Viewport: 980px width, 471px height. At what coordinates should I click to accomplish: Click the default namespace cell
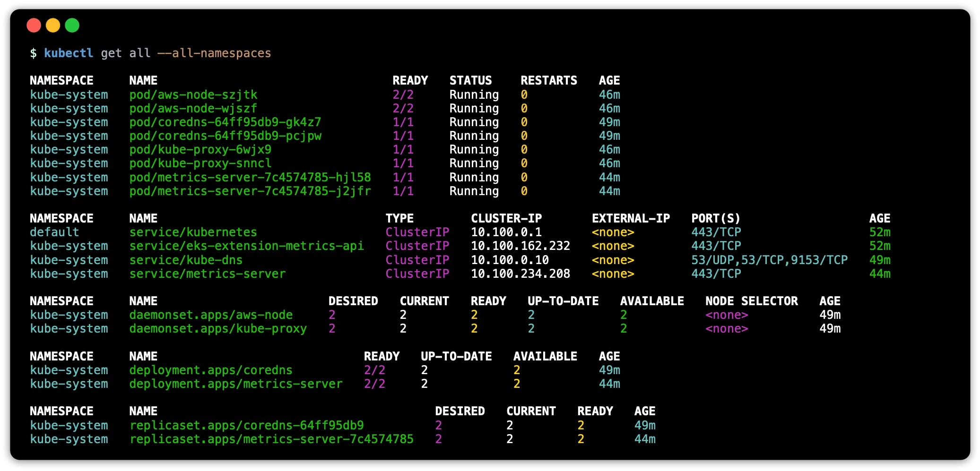[x=54, y=232]
